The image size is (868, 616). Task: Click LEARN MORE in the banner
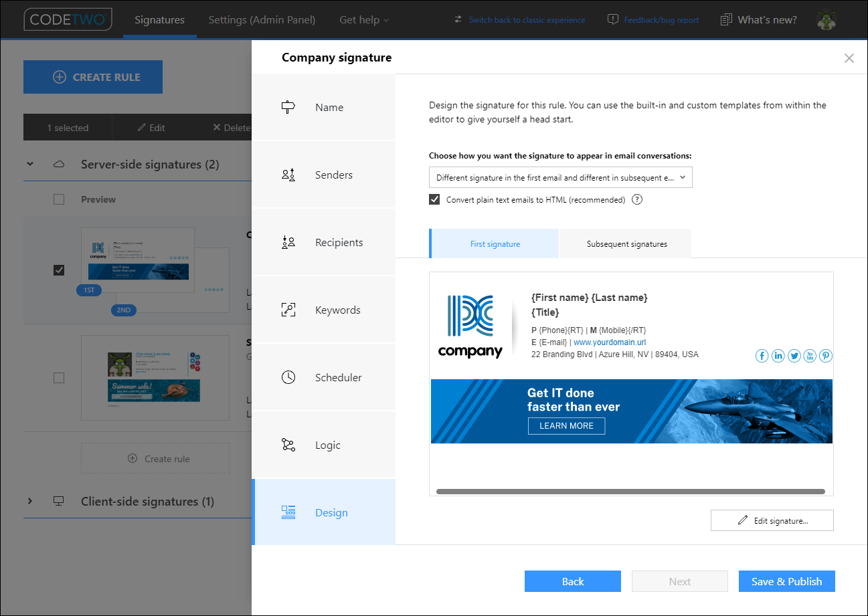point(566,426)
